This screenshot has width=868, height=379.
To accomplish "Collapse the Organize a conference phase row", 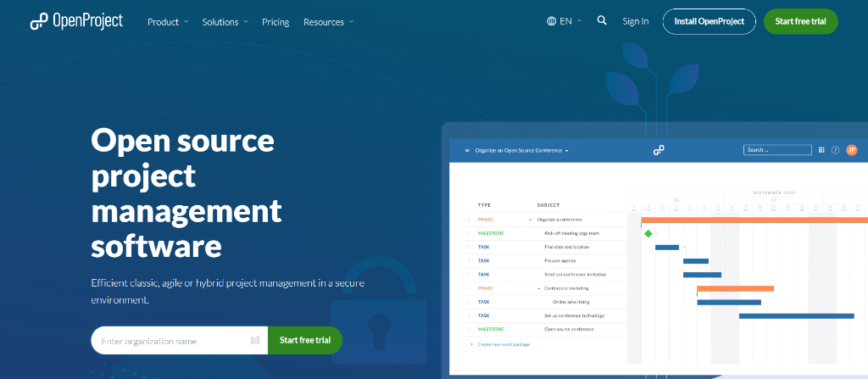I will (x=531, y=220).
